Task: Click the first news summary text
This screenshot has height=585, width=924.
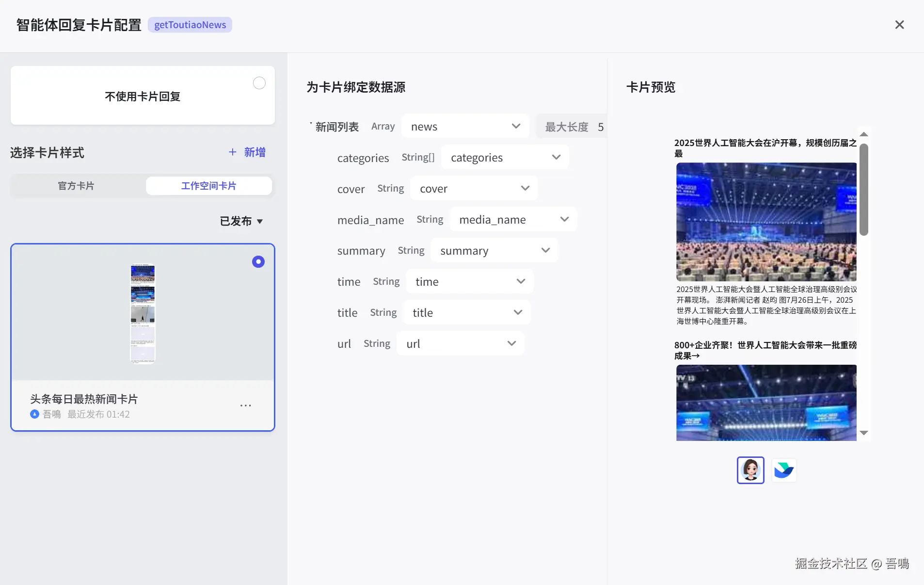Action: (x=766, y=305)
